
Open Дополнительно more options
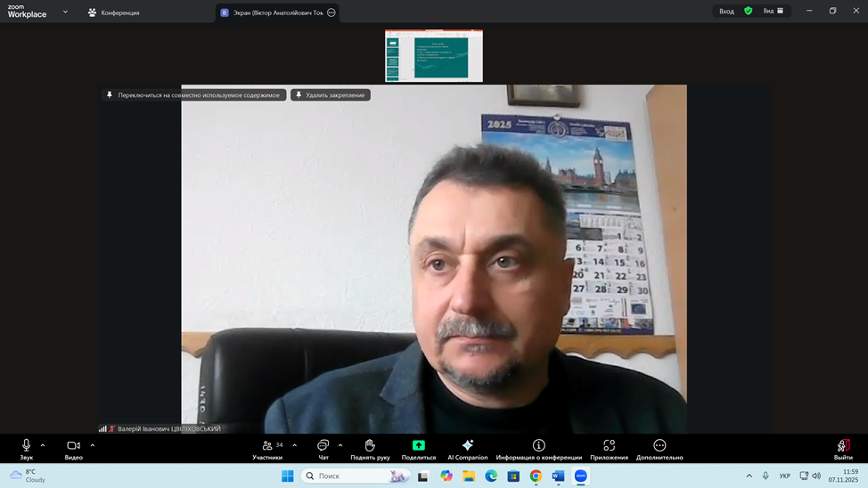point(659,450)
